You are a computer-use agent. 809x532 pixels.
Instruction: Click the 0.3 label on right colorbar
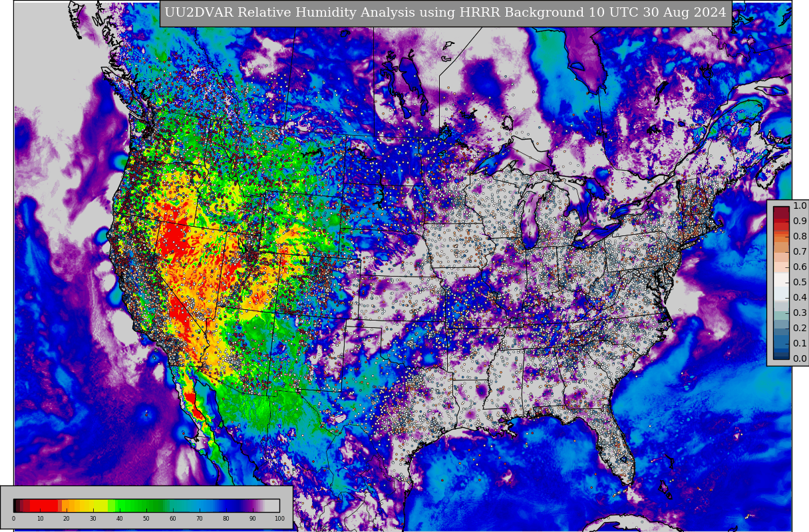point(800,313)
